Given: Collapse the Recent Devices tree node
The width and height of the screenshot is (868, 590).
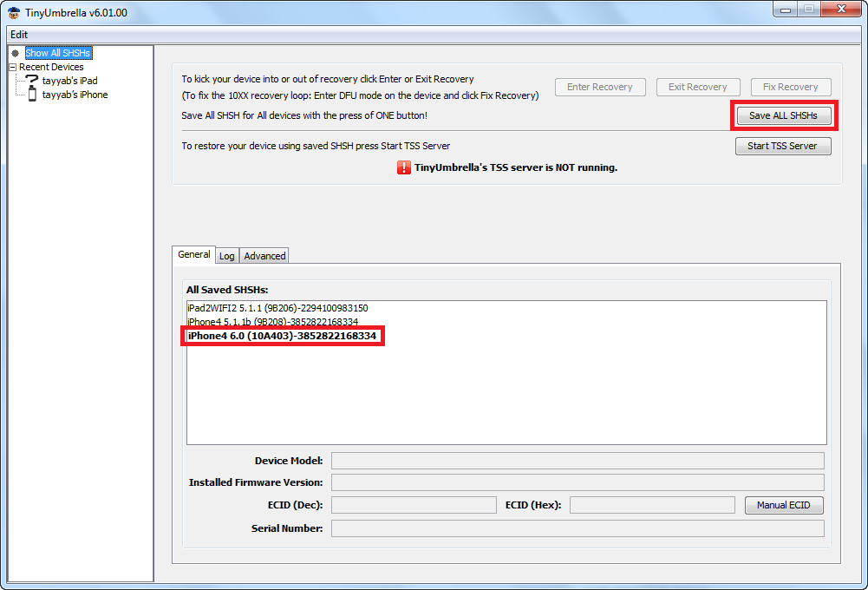Looking at the screenshot, I should click(x=13, y=67).
